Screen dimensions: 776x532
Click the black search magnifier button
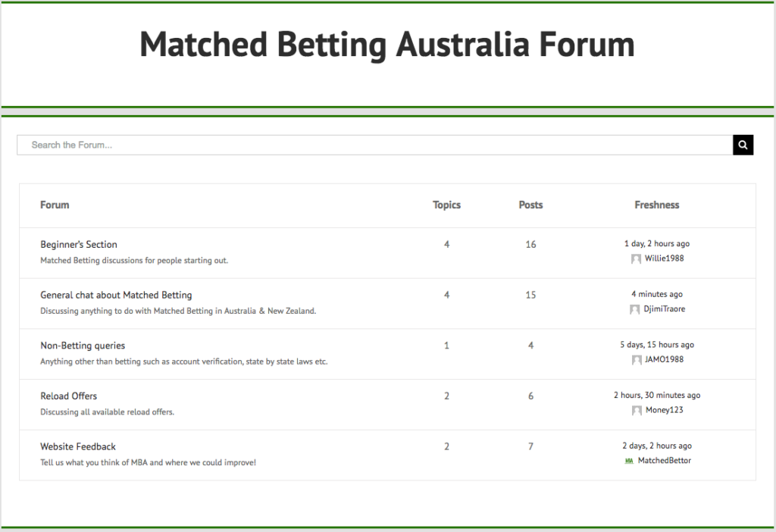[743, 145]
